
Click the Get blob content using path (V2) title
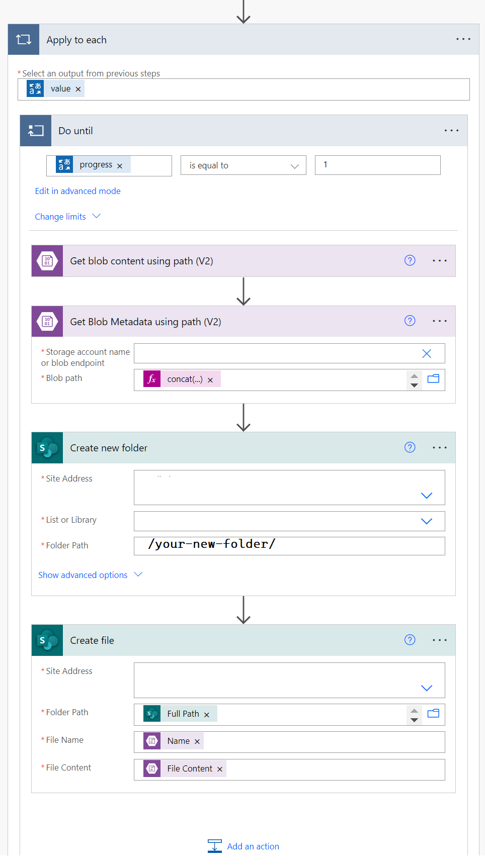[x=141, y=261]
